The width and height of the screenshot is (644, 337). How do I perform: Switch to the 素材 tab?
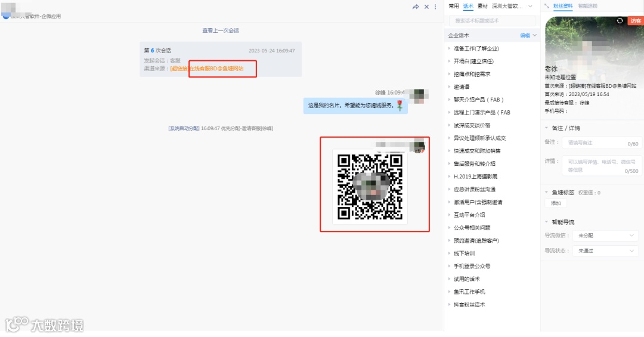pos(482,6)
